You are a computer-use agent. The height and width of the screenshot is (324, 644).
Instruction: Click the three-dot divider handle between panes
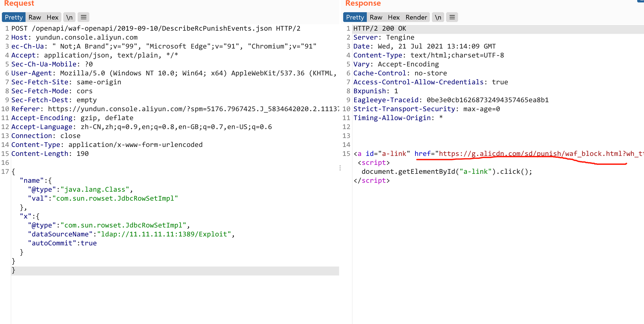pos(340,168)
